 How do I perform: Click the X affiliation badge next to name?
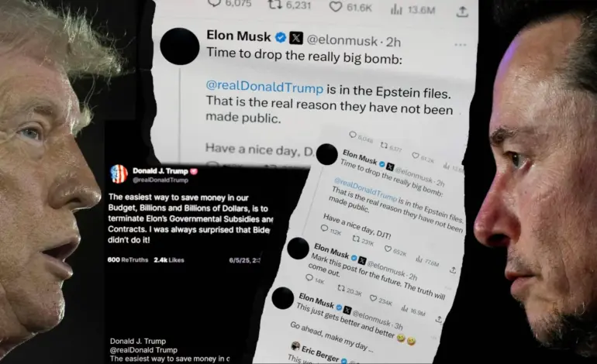pos(296,38)
